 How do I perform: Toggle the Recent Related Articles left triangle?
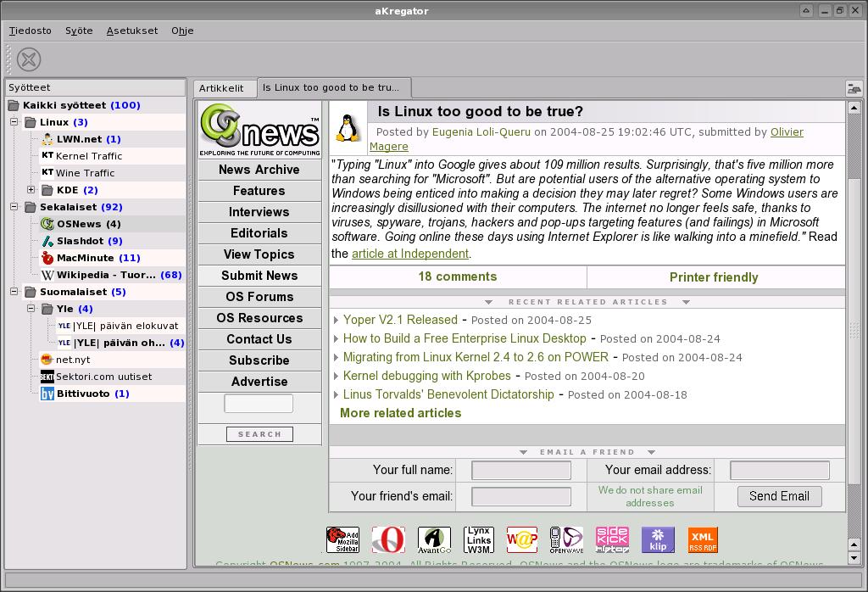(488, 303)
